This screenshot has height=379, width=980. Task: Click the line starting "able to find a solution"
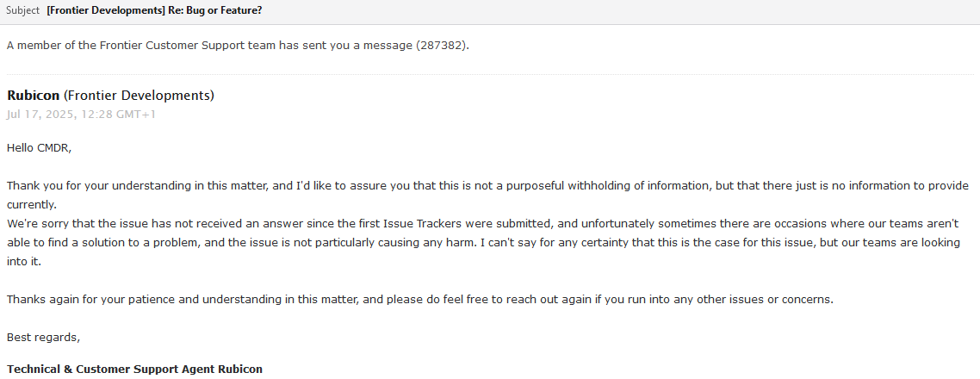click(483, 243)
